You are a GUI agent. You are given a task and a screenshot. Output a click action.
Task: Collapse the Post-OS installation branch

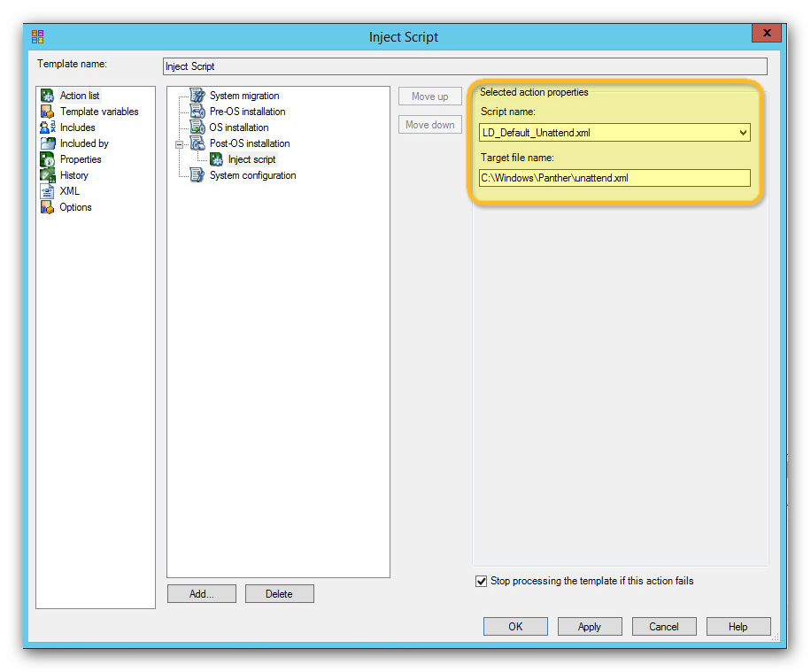coord(179,143)
